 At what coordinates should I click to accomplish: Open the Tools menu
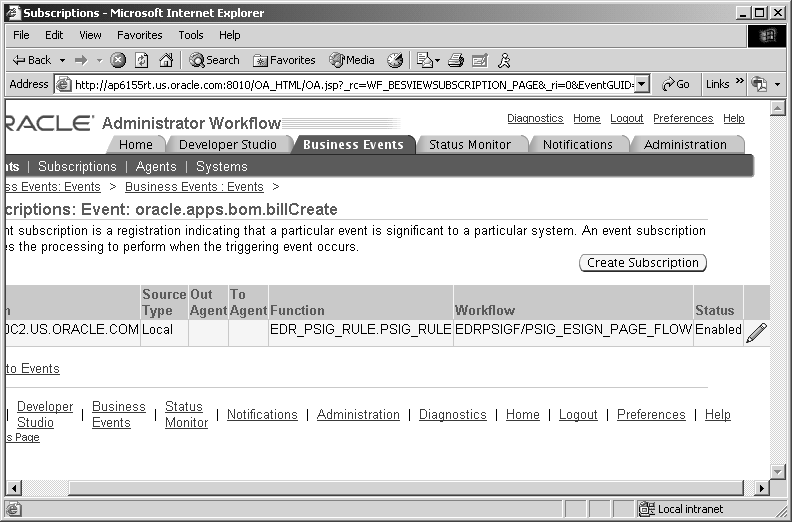click(191, 35)
